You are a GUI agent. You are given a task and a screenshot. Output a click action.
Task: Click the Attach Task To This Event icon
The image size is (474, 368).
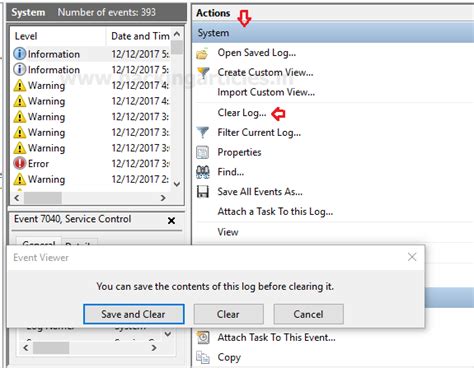(x=203, y=337)
